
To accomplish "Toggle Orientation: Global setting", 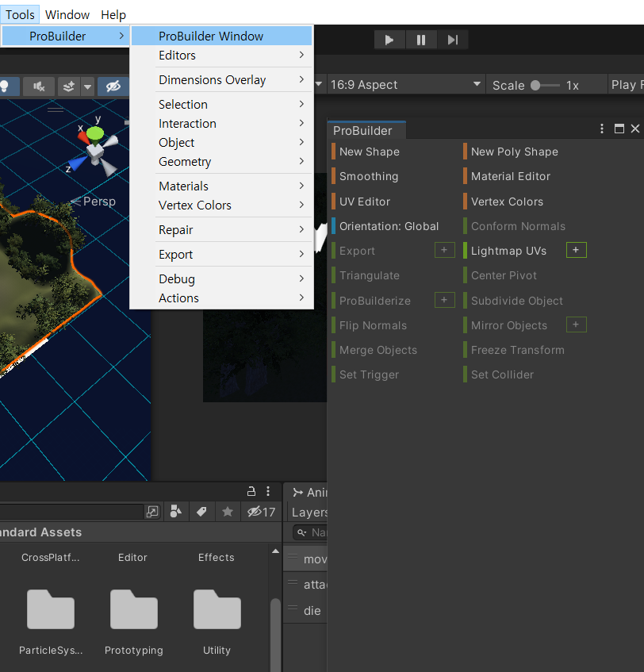I will click(x=389, y=226).
